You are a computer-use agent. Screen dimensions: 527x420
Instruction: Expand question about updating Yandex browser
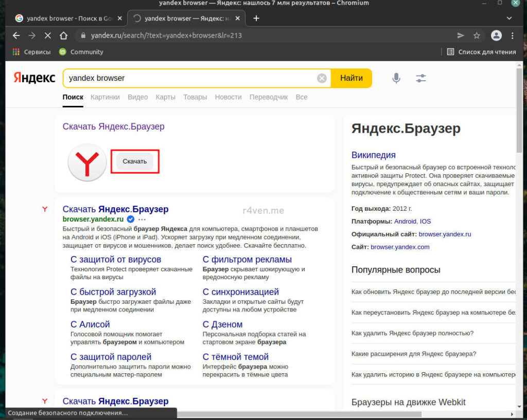[433, 291]
